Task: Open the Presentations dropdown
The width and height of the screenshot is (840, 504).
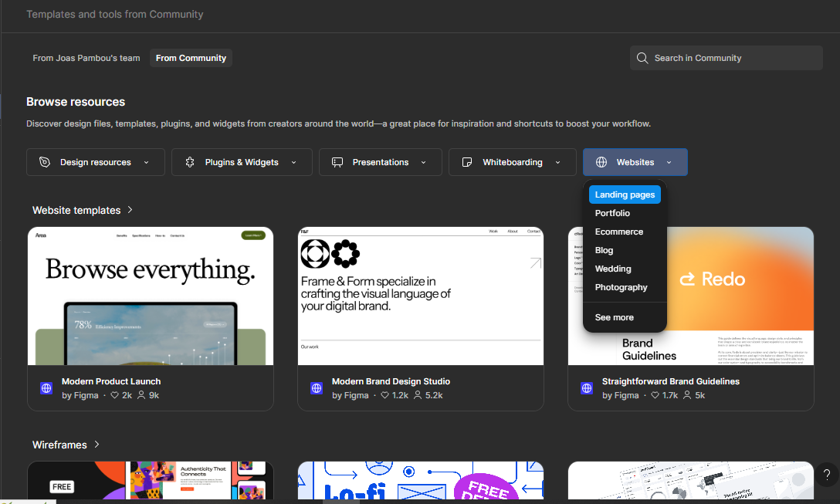Action: (423, 162)
